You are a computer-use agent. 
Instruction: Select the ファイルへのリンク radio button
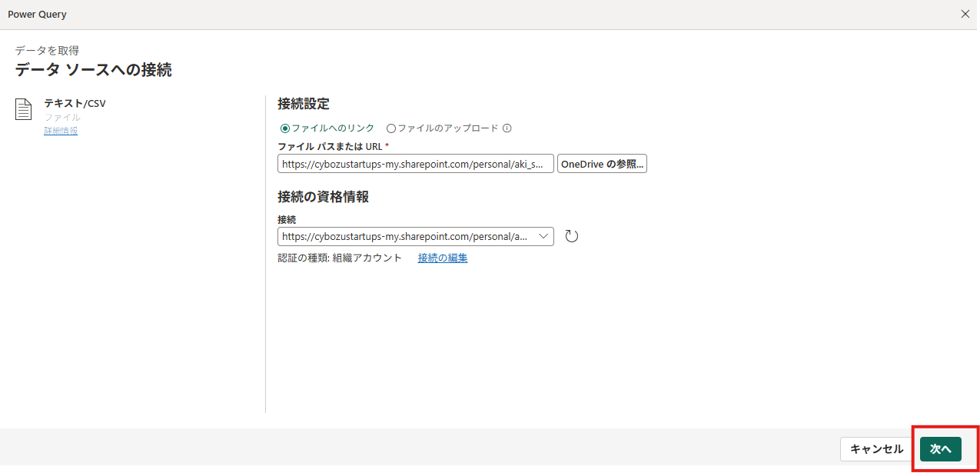click(x=284, y=128)
